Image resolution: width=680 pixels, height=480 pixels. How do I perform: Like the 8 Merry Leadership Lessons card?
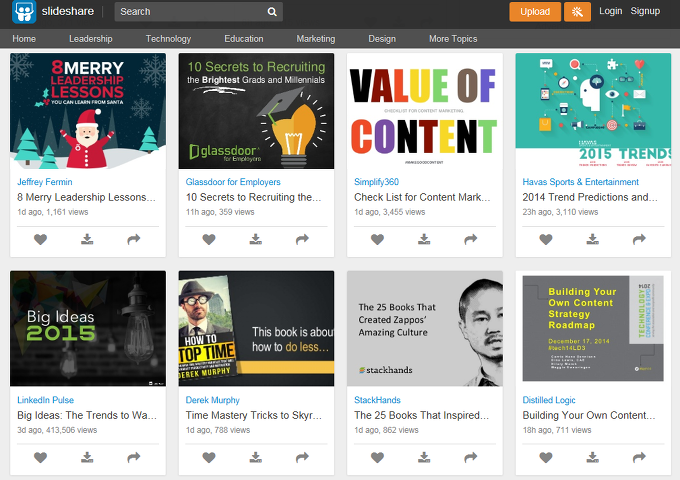(x=40, y=239)
